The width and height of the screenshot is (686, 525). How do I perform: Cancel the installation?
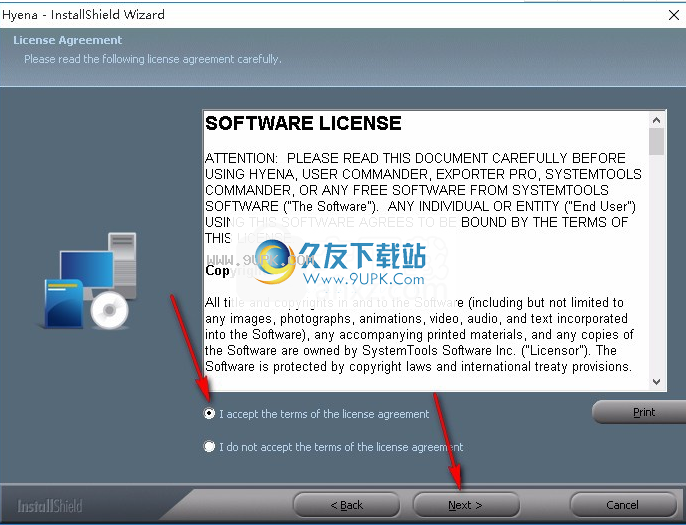623,505
